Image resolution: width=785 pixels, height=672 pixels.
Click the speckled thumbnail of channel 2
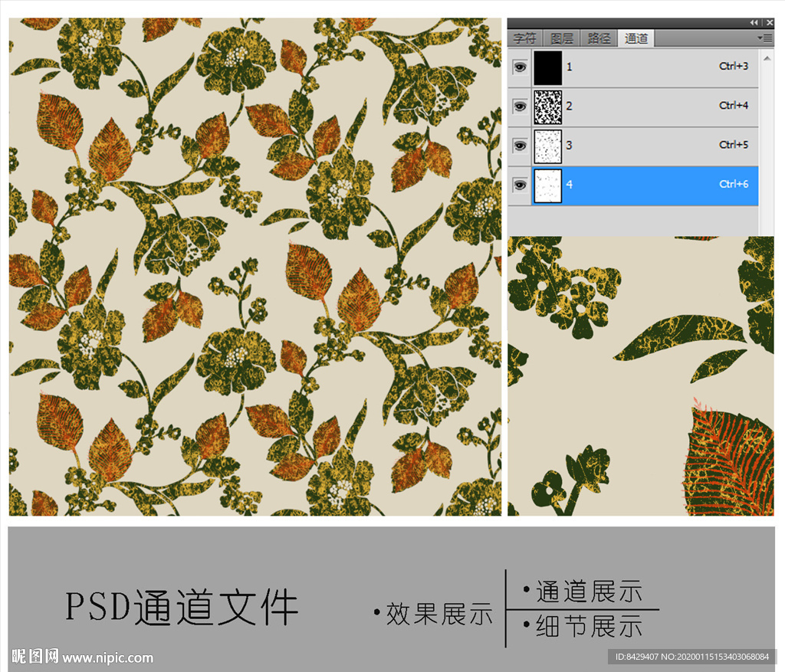547,107
